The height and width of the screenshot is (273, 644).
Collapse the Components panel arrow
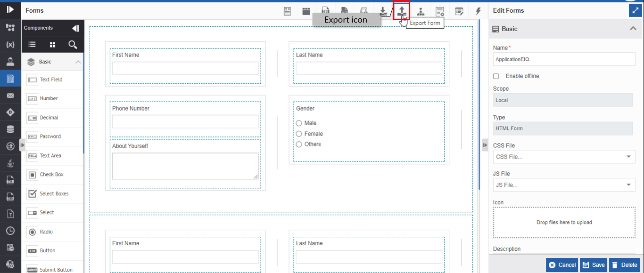pyautogui.click(x=75, y=28)
